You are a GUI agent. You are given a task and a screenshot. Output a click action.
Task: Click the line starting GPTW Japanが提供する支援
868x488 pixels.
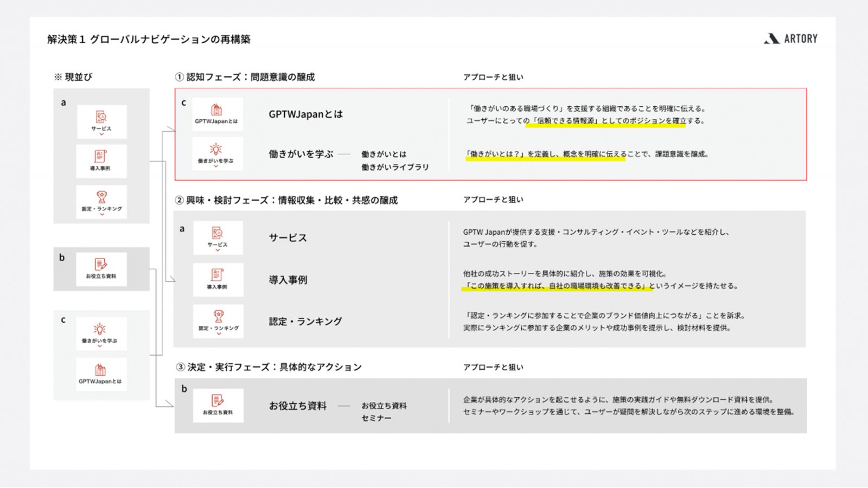(x=596, y=232)
